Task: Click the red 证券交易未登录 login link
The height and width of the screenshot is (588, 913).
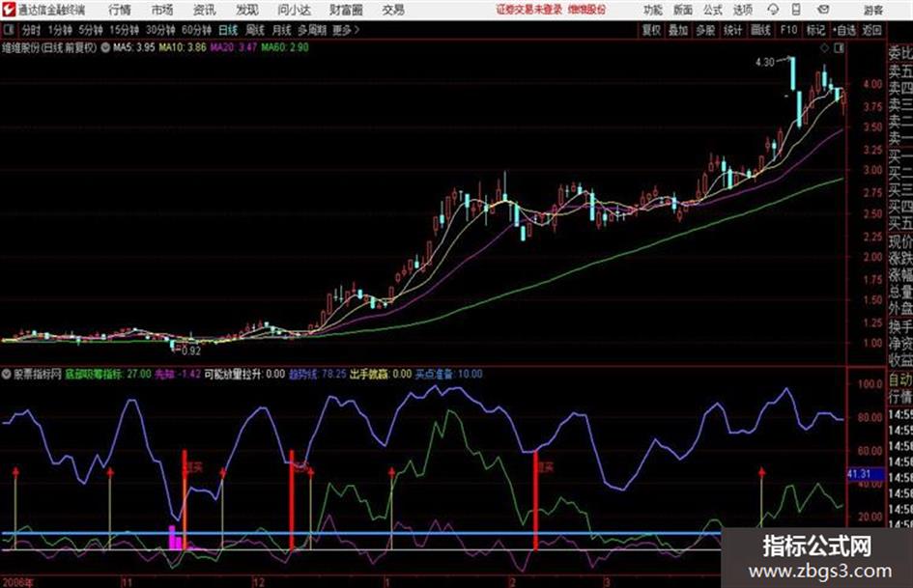Action: coord(528,10)
